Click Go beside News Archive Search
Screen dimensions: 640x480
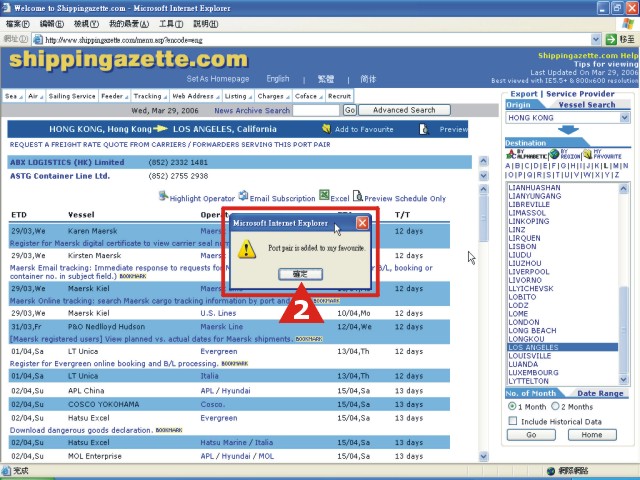(x=350, y=110)
